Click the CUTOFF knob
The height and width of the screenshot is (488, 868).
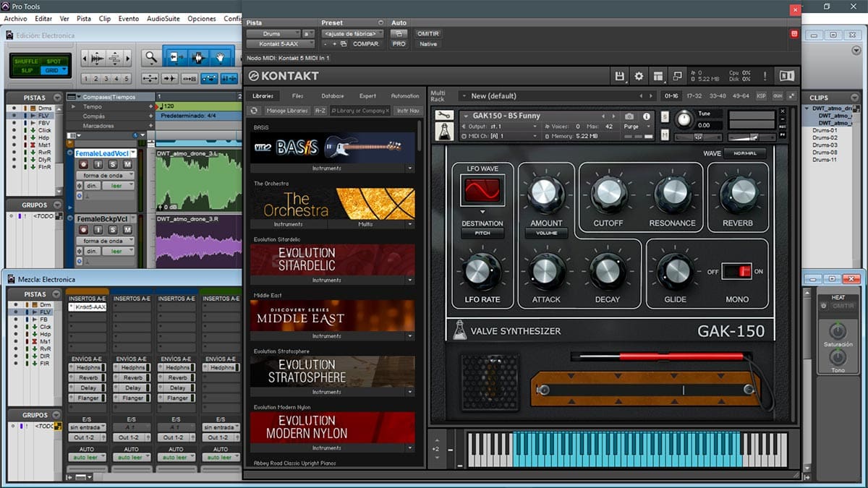tap(610, 193)
